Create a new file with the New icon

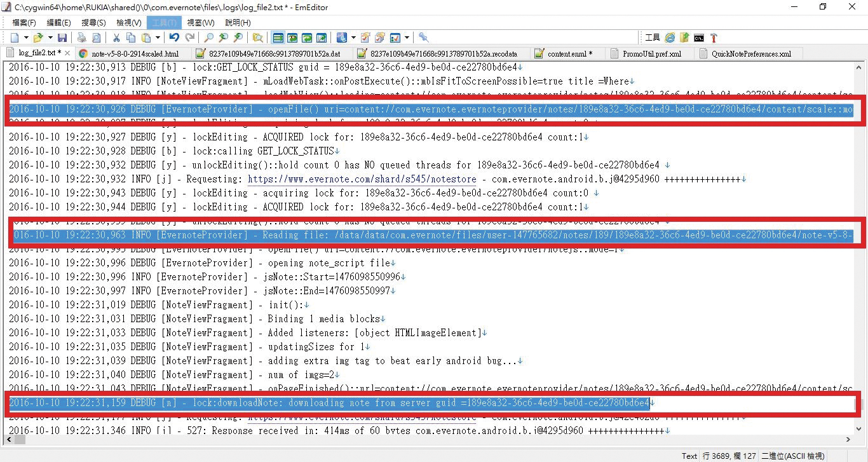15,37
